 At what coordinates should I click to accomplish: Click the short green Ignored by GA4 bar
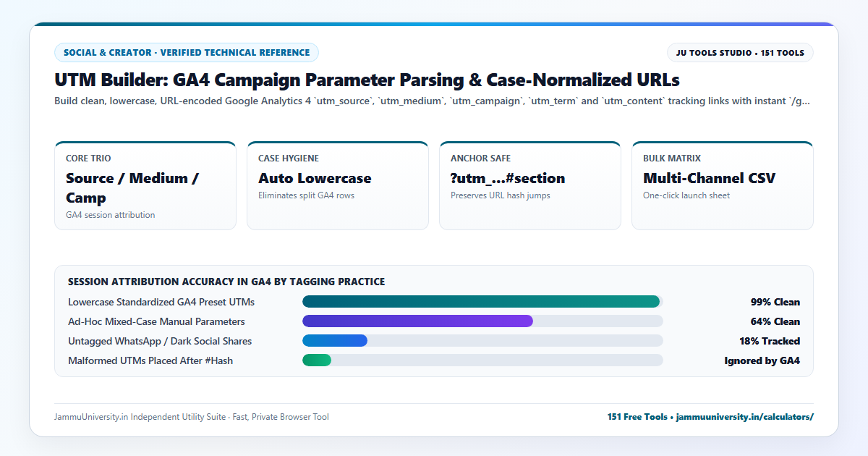point(317,360)
